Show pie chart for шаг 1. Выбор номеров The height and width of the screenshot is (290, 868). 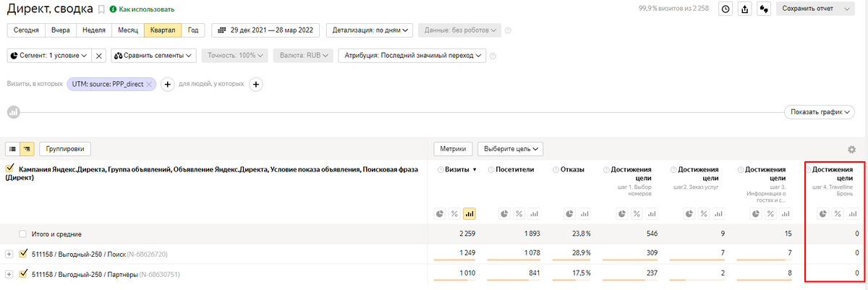[622, 213]
